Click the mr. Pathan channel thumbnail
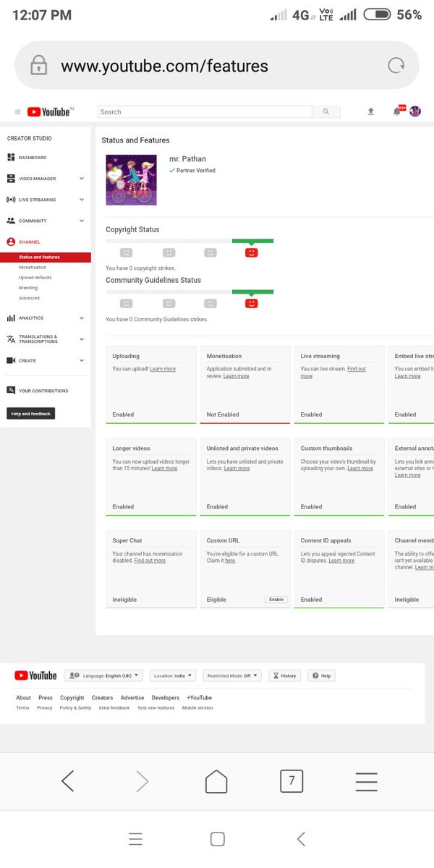The height and width of the screenshot is (868, 434). 131,179
